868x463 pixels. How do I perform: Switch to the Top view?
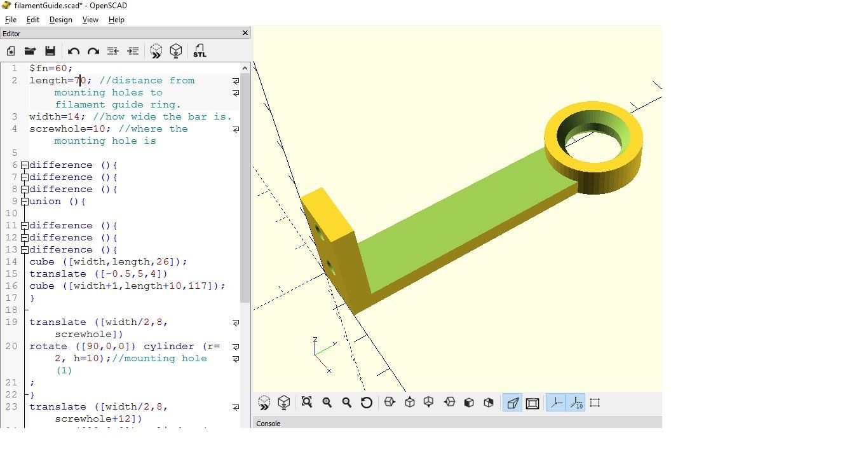[410, 403]
